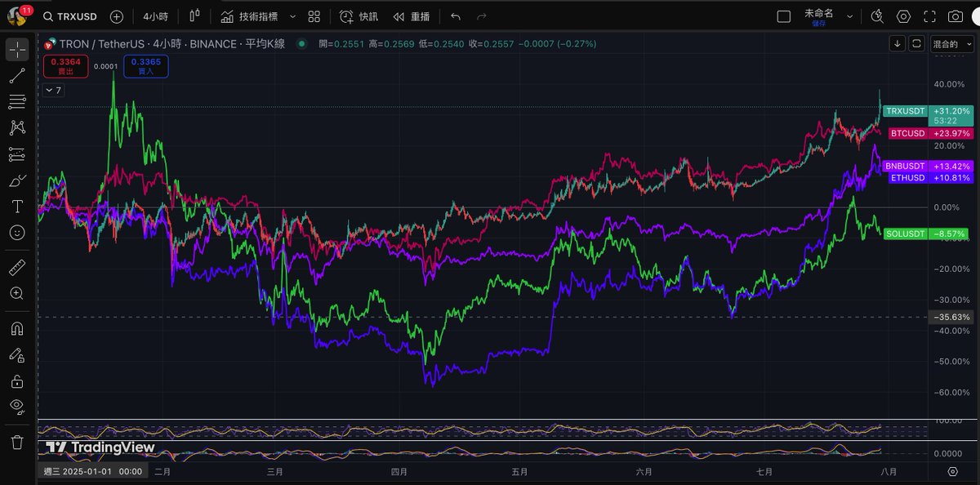
Task: Click the 0.3364 賣出 sell button
Action: 65,66
